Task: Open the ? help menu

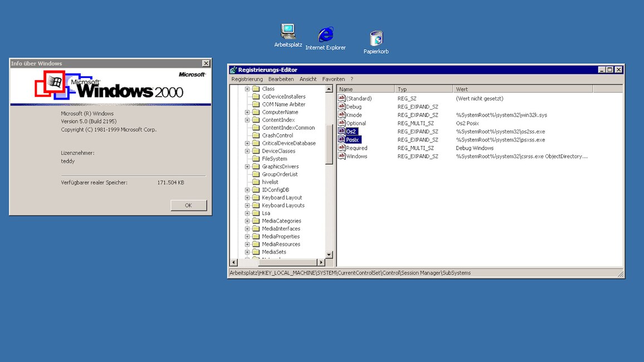Action: 352,79
